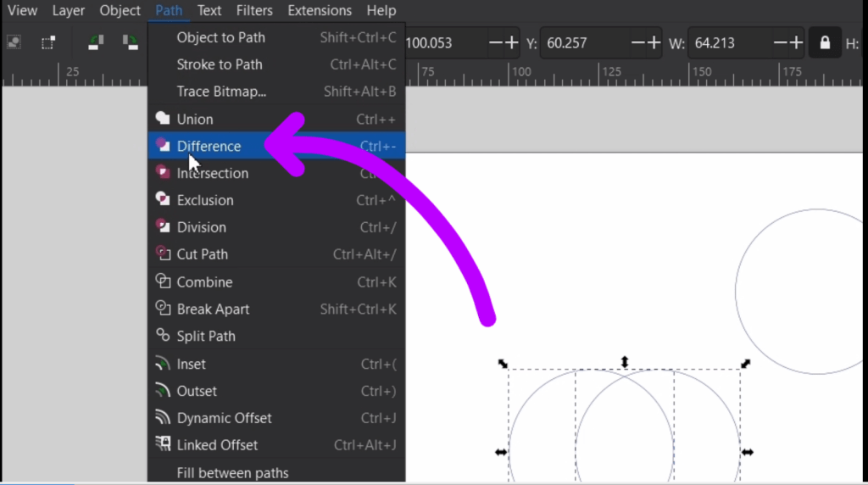Image resolution: width=868 pixels, height=485 pixels.
Task: Click the dashed-square deselect icon in toolbar
Action: click(x=48, y=42)
